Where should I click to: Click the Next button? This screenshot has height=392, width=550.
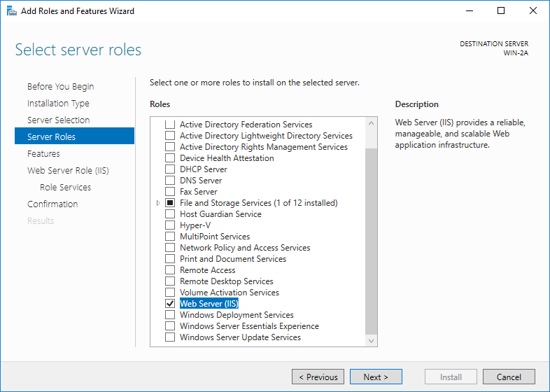click(x=376, y=377)
